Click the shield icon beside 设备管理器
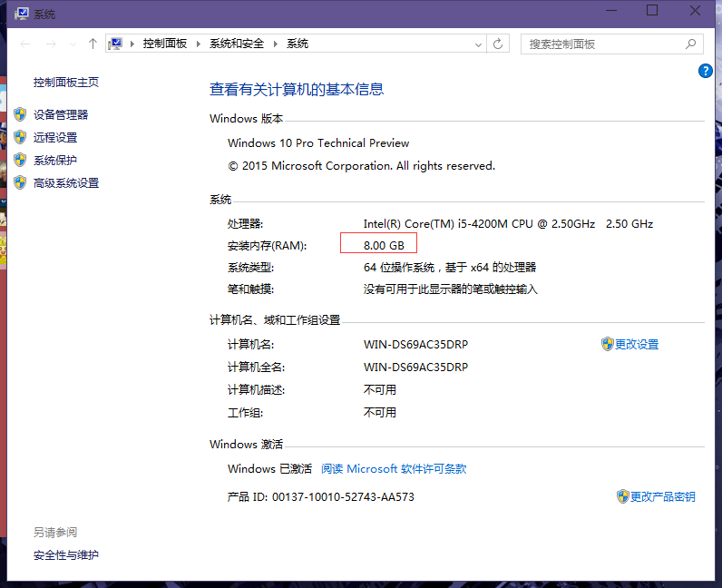Screen dimensions: 722x588 [x=20, y=114]
